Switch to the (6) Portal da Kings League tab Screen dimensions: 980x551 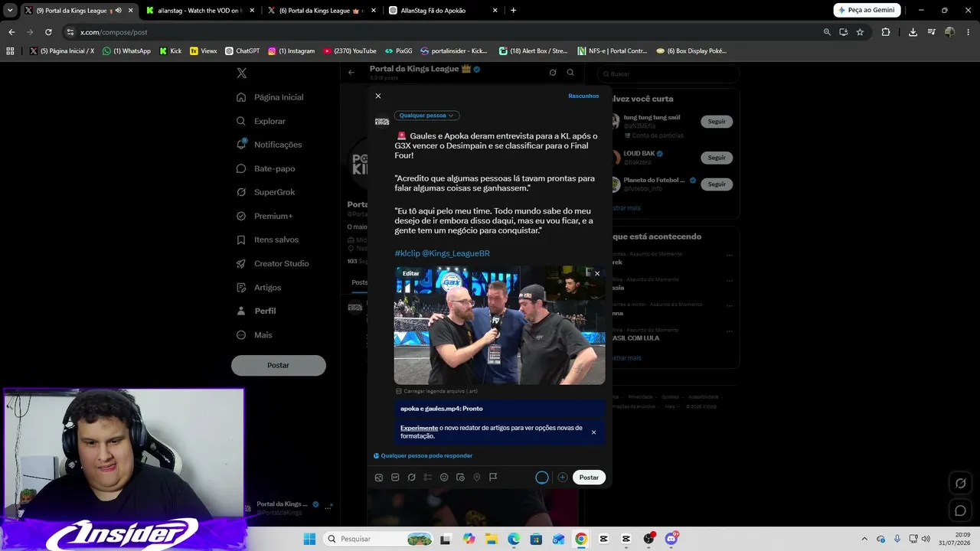tap(321, 11)
